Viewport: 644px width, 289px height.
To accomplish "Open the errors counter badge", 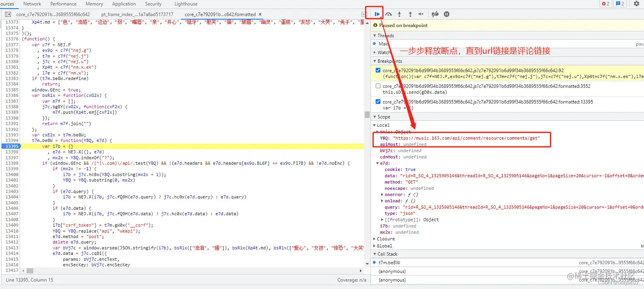I will (605, 4).
